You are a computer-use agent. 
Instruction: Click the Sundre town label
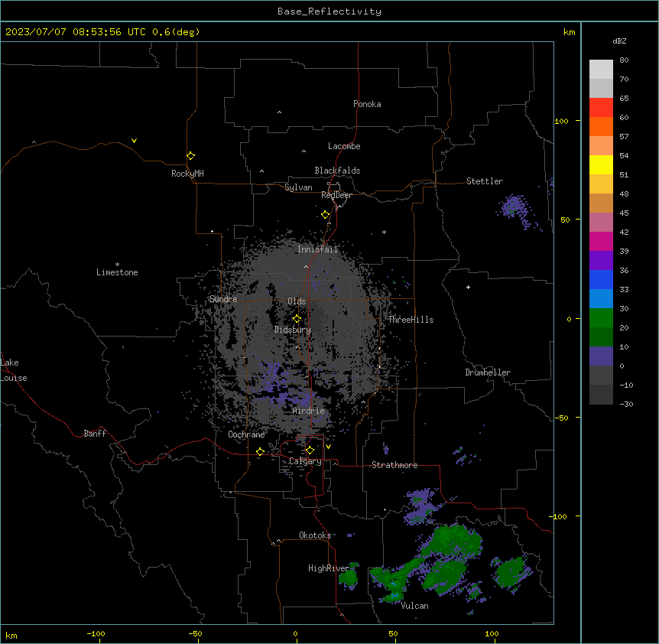click(223, 299)
